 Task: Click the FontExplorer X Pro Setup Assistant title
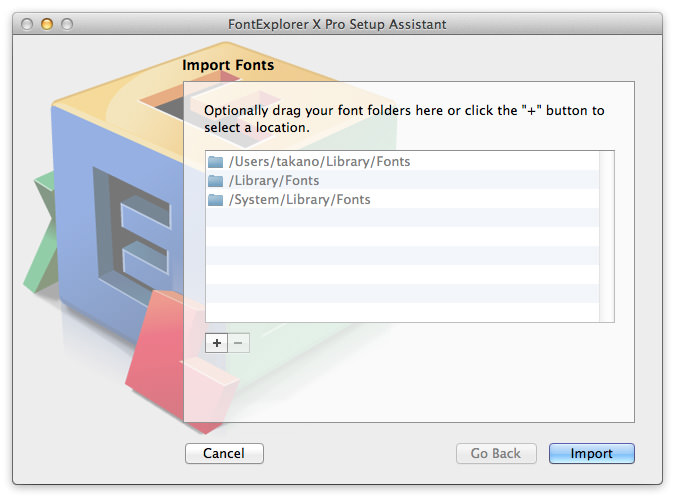[x=337, y=24]
